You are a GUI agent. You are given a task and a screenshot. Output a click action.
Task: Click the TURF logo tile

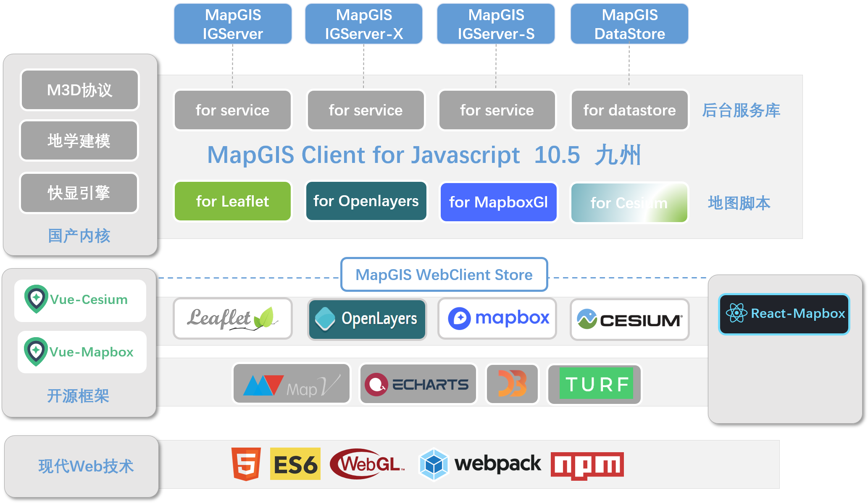[x=595, y=384]
